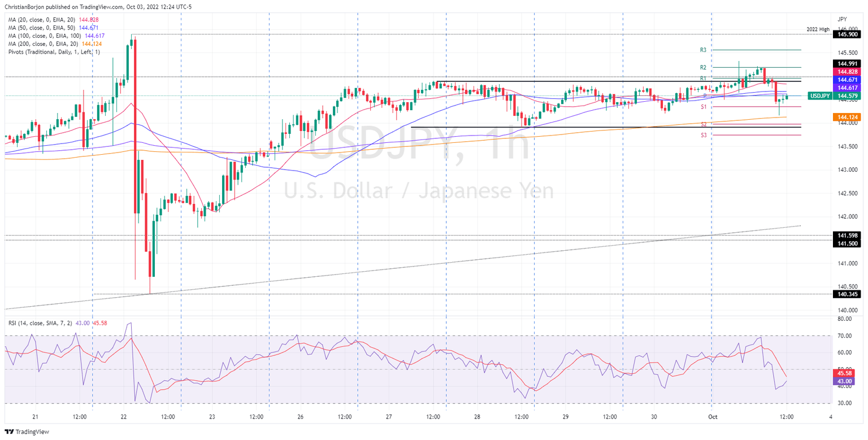Click the green USDJPY symbol tag
The image size is (868, 440).
pyautogui.click(x=821, y=96)
